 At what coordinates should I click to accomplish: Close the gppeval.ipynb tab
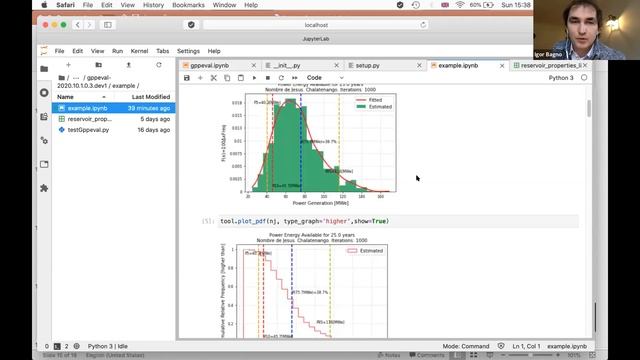pyautogui.click(x=253, y=65)
